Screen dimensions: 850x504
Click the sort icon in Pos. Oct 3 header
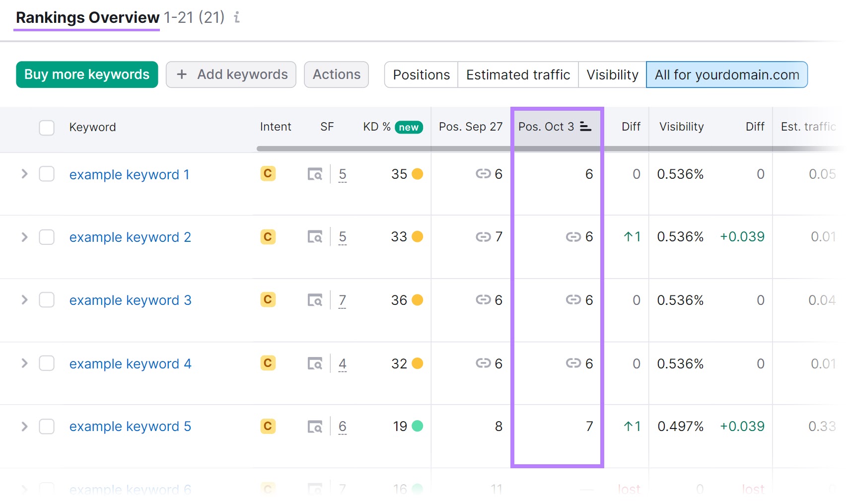585,127
